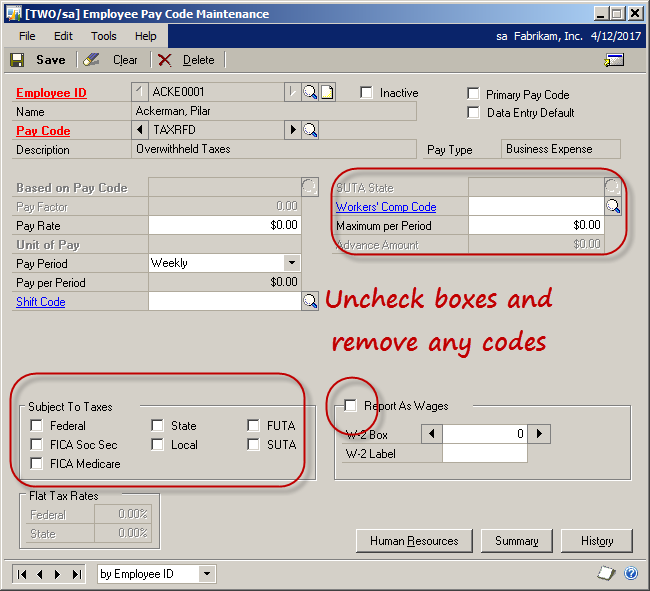This screenshot has width=650, height=591.
Task: Open the Workers' Comp Code lookup magnifier
Action: pyautogui.click(x=613, y=206)
